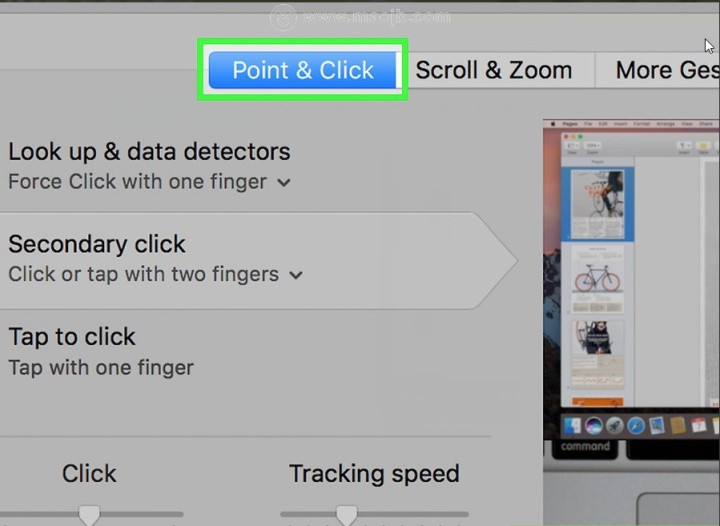Select the third page thumbnail with the rider photo
The height and width of the screenshot is (526, 720).
pyautogui.click(x=597, y=354)
